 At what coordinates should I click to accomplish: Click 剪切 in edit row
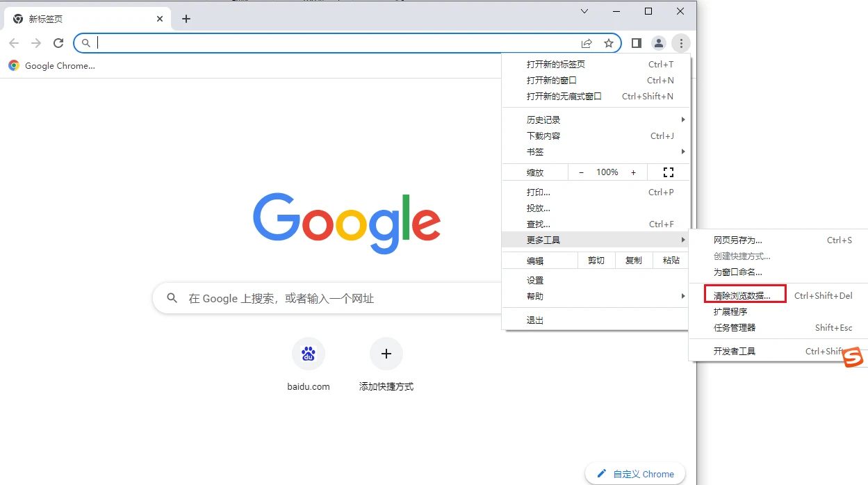tap(596, 261)
